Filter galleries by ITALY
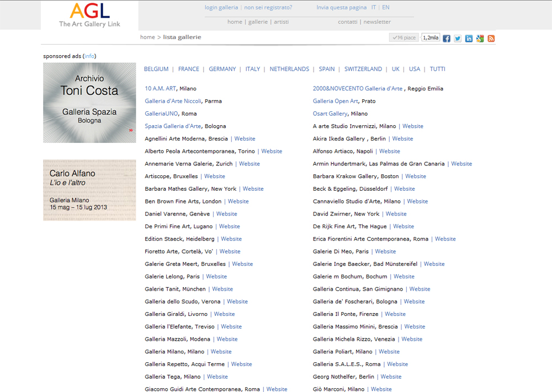552x392 pixels. [x=252, y=69]
